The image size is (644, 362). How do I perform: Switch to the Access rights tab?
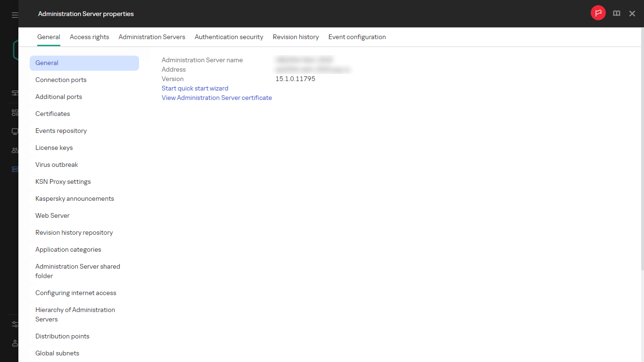point(89,37)
